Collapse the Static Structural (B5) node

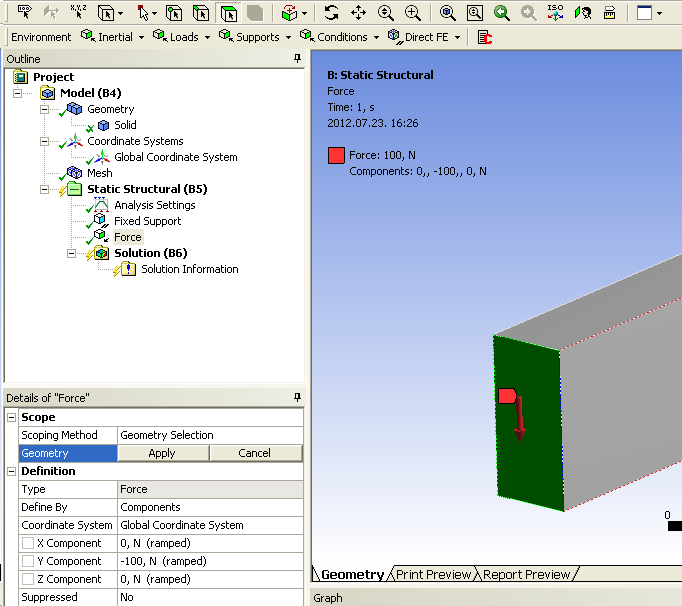point(44,189)
